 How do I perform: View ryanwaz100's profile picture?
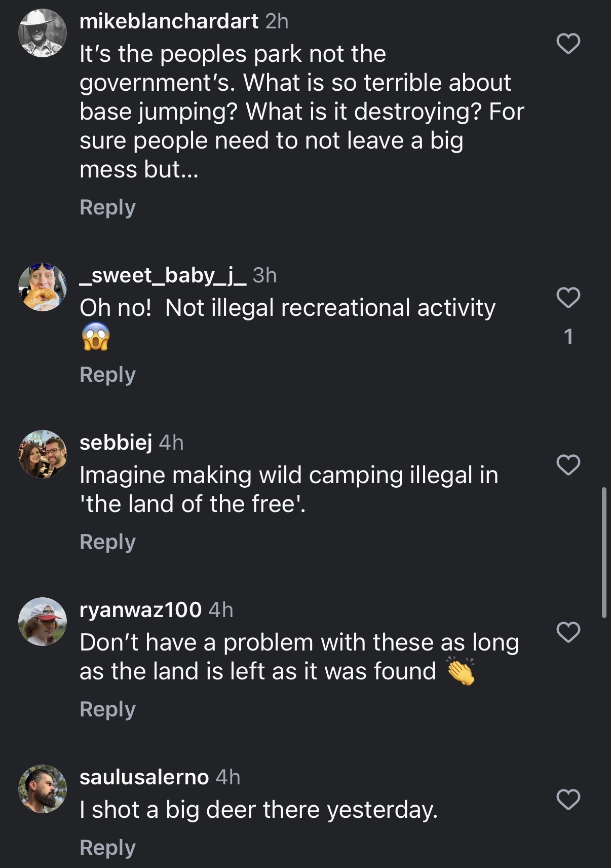point(43,622)
